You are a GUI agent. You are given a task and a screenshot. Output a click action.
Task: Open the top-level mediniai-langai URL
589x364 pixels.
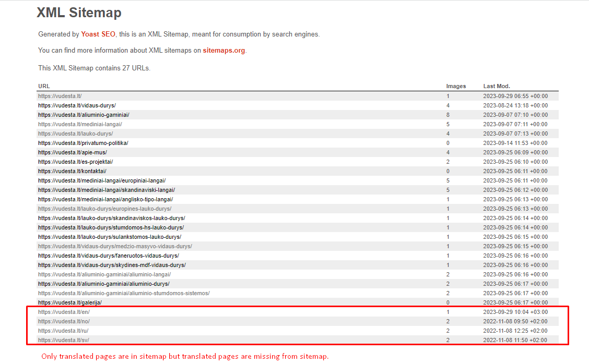pyautogui.click(x=80, y=124)
